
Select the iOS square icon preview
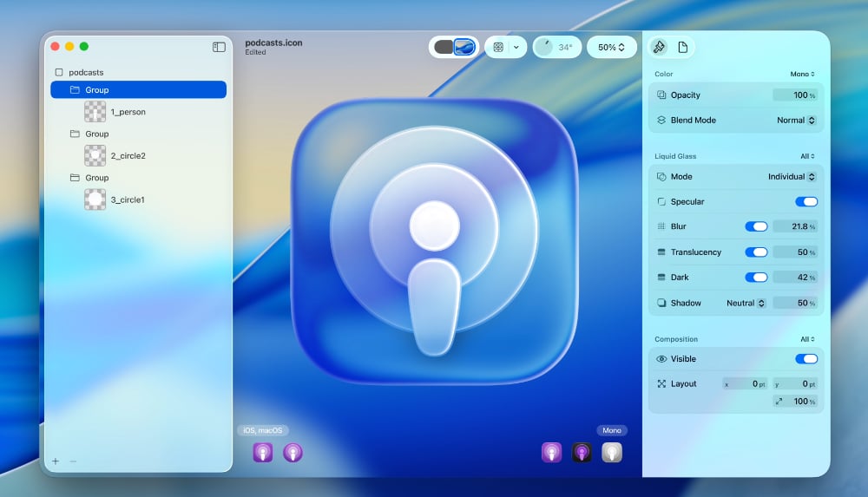click(x=263, y=453)
